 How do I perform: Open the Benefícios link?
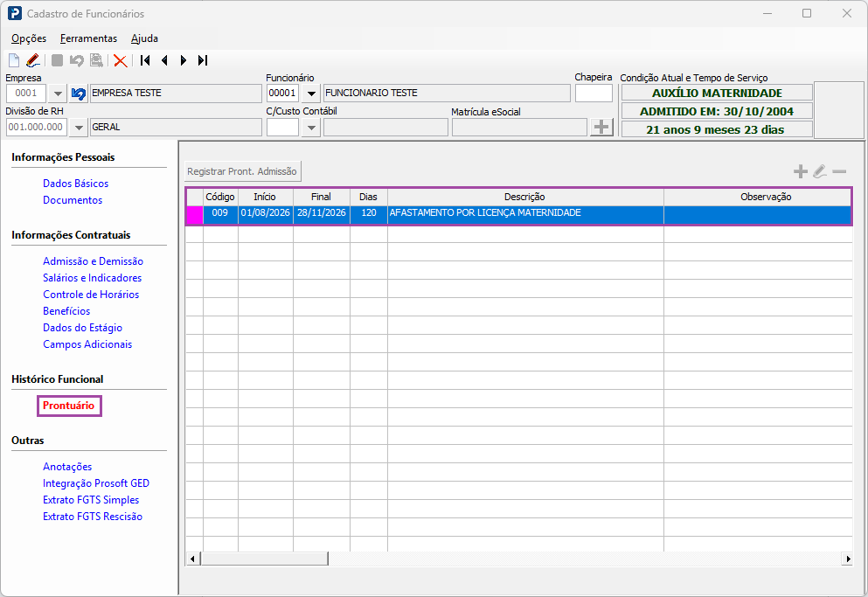66,310
